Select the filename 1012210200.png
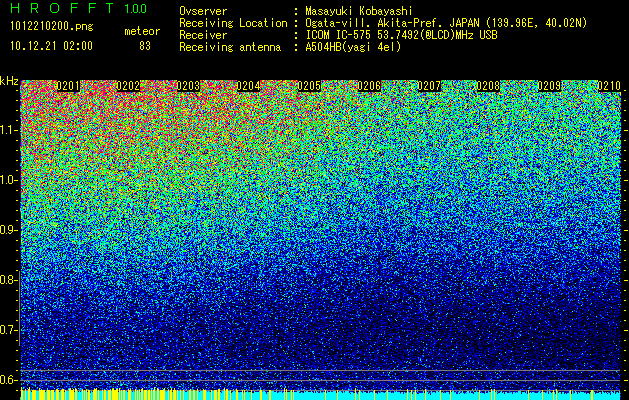 (x=52, y=26)
